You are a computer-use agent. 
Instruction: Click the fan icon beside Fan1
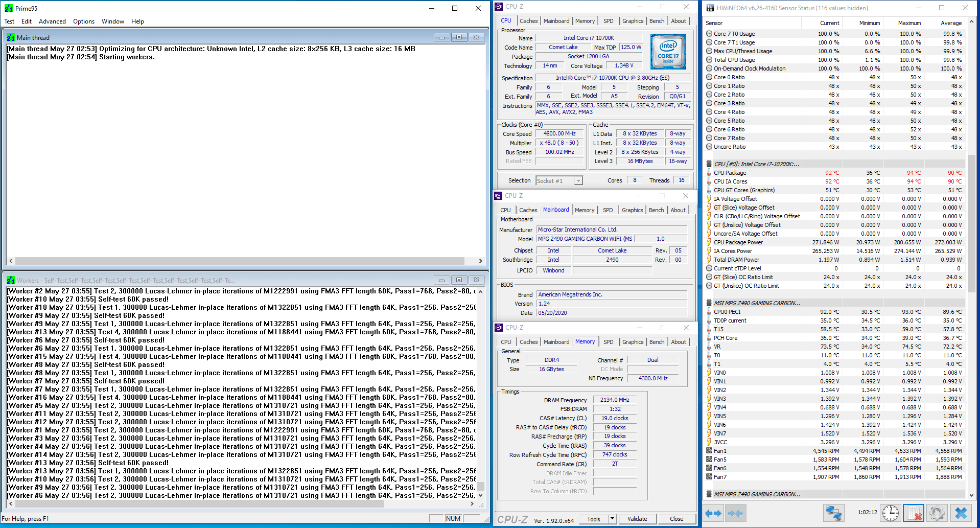pyautogui.click(x=709, y=451)
